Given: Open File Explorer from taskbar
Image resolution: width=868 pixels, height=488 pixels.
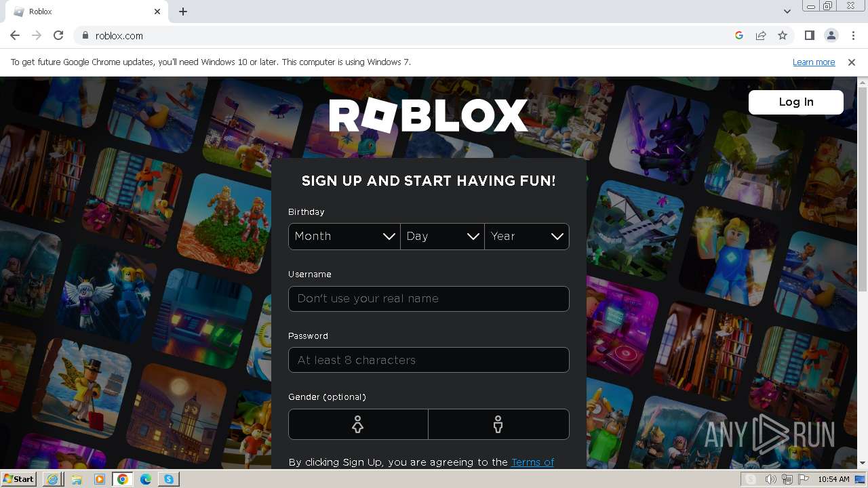Looking at the screenshot, I should [x=76, y=479].
